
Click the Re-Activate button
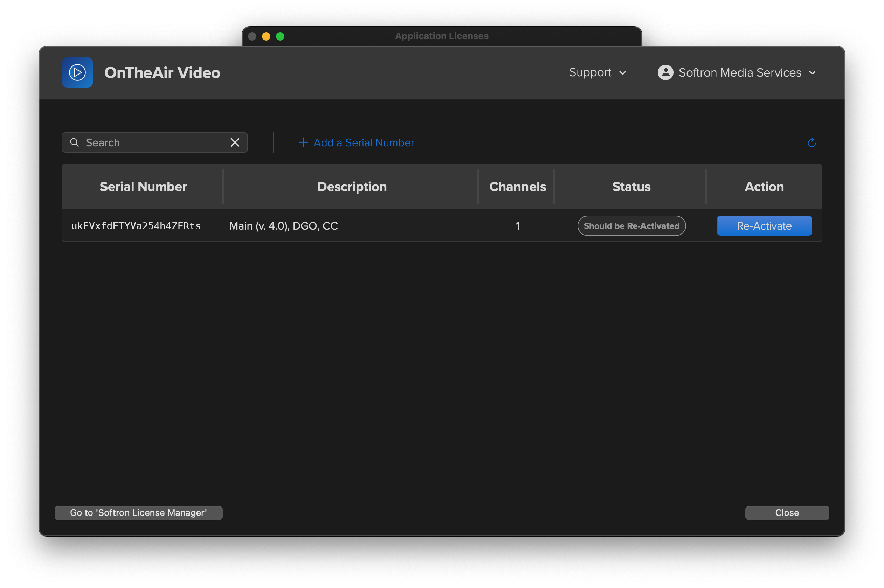tap(764, 226)
